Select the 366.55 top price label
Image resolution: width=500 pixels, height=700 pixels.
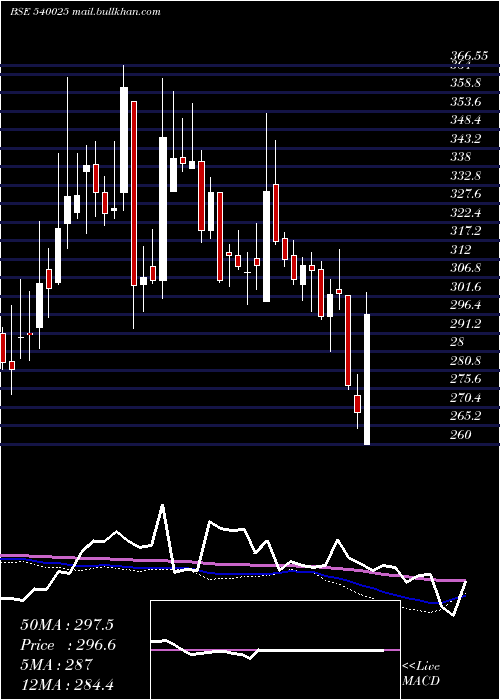(469, 56)
